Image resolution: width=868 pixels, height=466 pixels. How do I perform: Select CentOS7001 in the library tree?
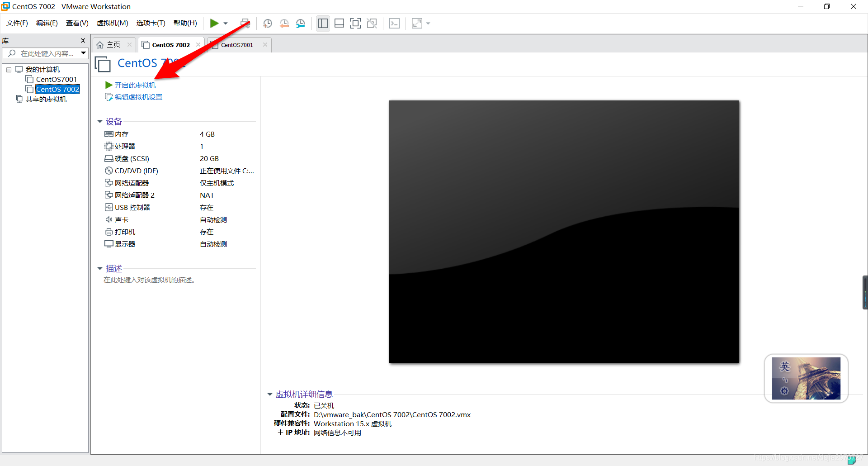tap(57, 80)
